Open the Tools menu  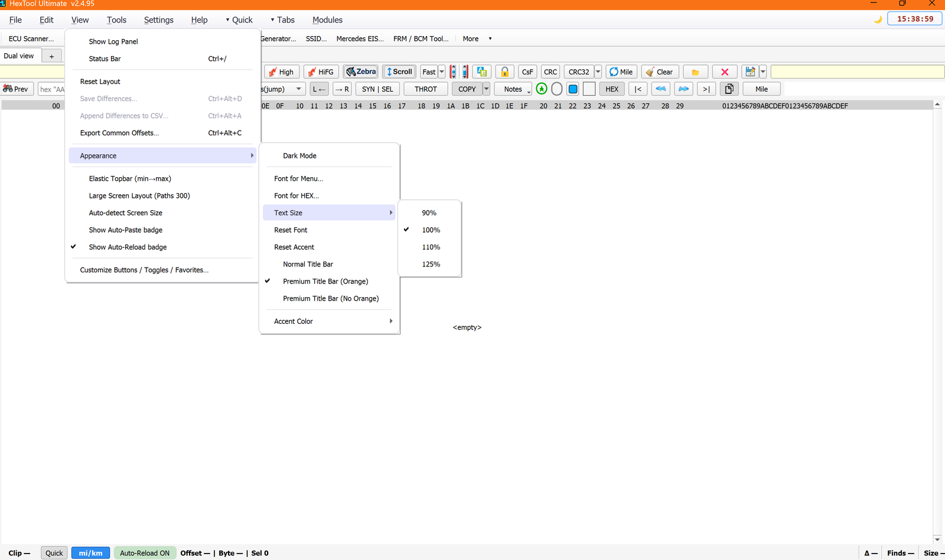point(116,19)
